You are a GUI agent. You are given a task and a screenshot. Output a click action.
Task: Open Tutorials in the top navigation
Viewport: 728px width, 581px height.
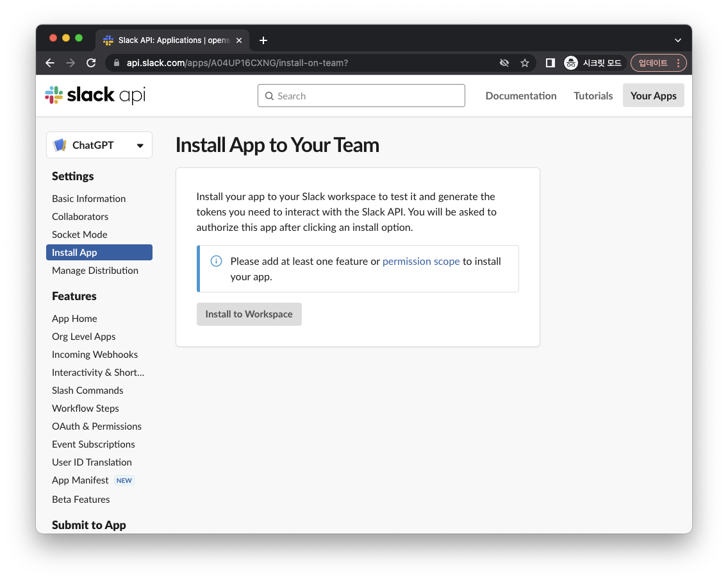tap(593, 96)
